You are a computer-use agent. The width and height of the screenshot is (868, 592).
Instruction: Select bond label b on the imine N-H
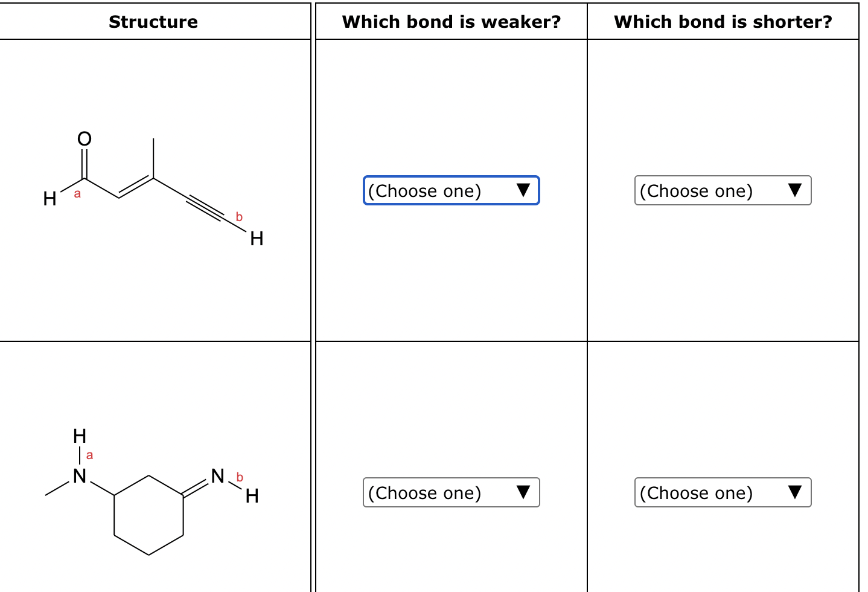[238, 477]
